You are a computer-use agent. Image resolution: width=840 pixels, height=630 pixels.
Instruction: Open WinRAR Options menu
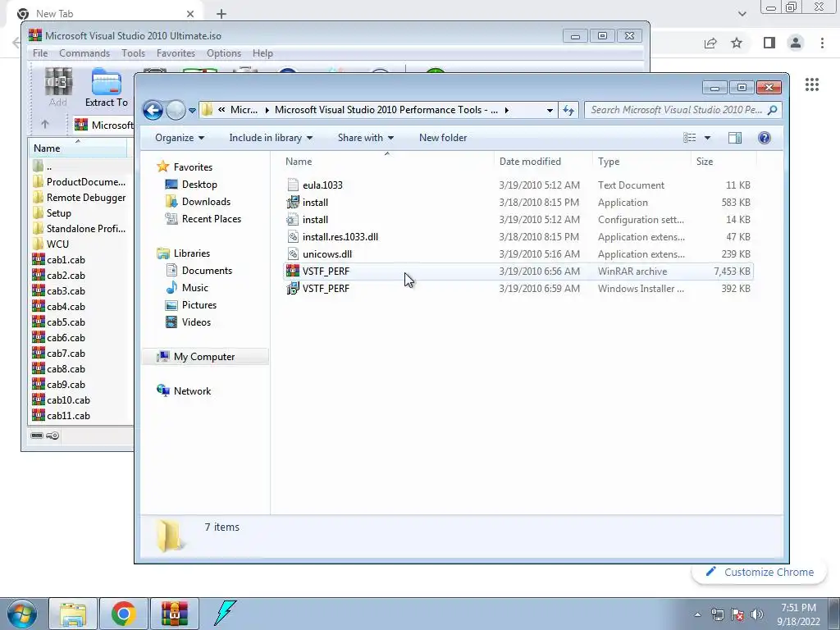click(224, 53)
